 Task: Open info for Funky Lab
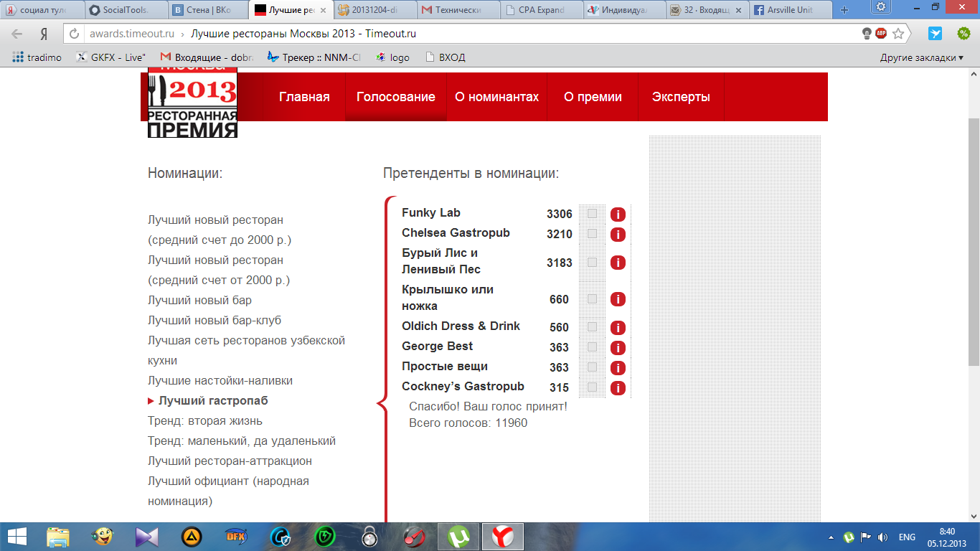(618, 215)
